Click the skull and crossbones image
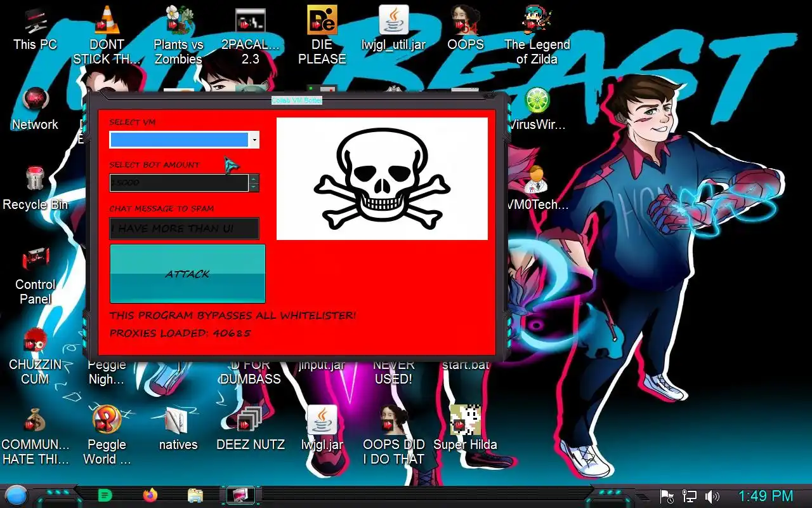Screen dimensions: 812x508 382,178
